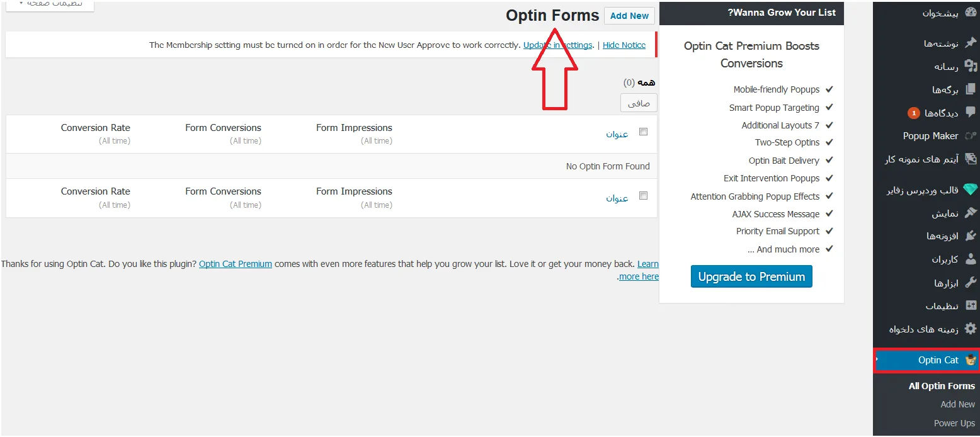Sort by header title column (عنوان)
The height and width of the screenshot is (437, 980).
[x=617, y=134]
